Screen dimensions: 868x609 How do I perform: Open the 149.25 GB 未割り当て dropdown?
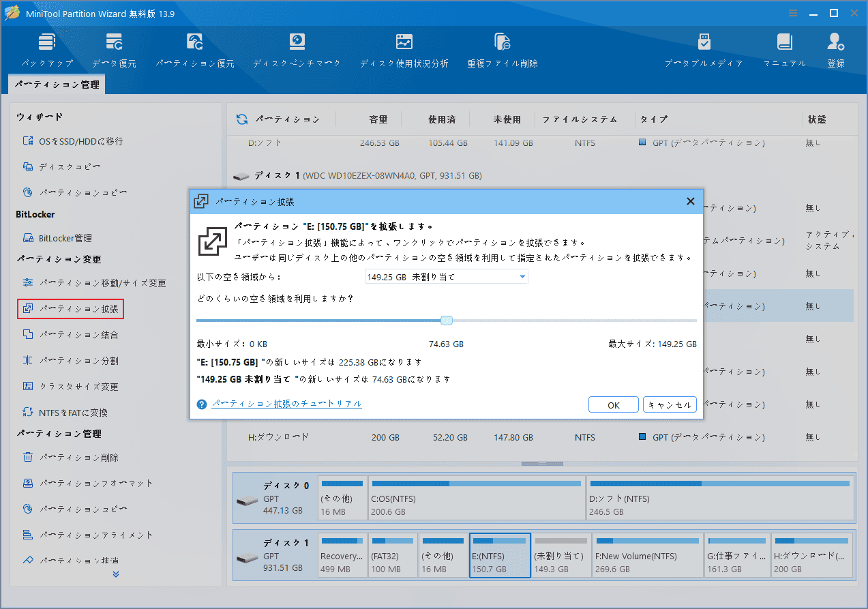(446, 277)
